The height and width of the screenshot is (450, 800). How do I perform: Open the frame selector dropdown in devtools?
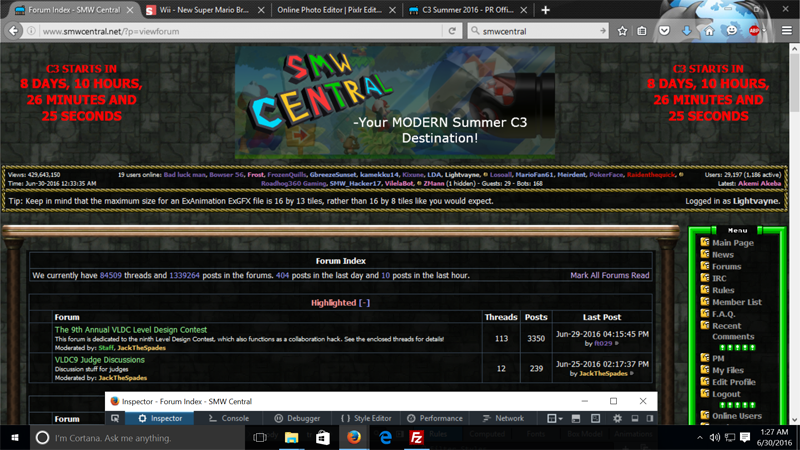[555, 418]
